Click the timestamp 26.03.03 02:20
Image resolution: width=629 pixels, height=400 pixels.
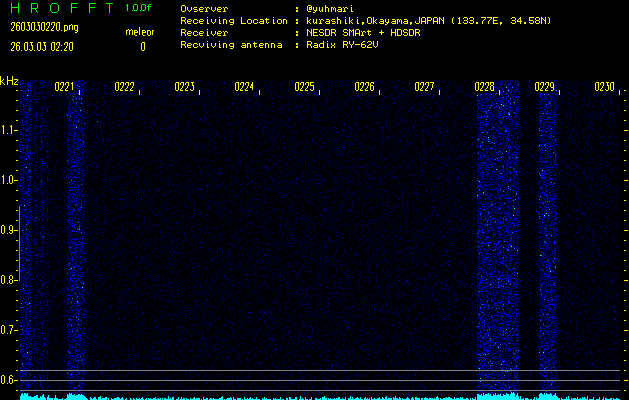42,47
